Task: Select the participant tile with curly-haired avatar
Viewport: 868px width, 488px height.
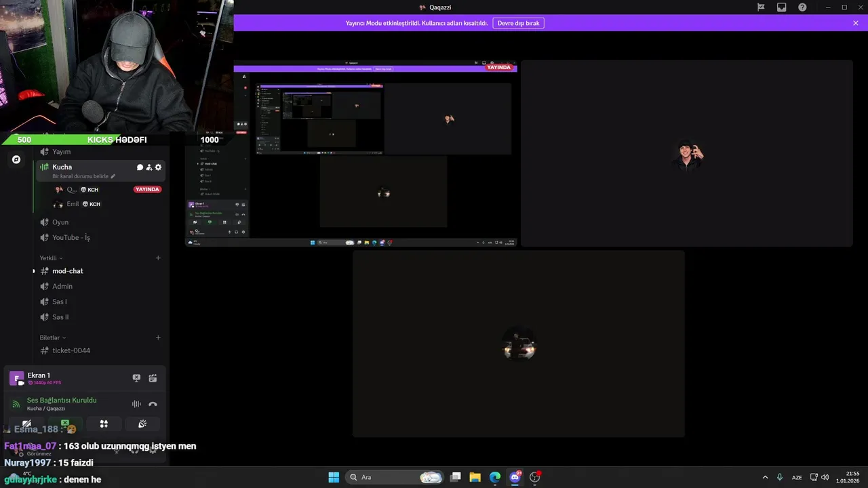Action: [686, 153]
